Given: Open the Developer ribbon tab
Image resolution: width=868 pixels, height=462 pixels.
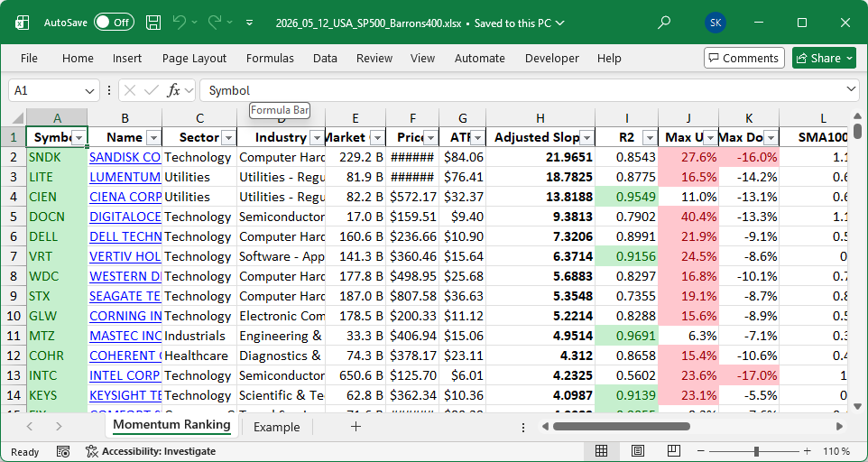Looking at the screenshot, I should (x=552, y=58).
